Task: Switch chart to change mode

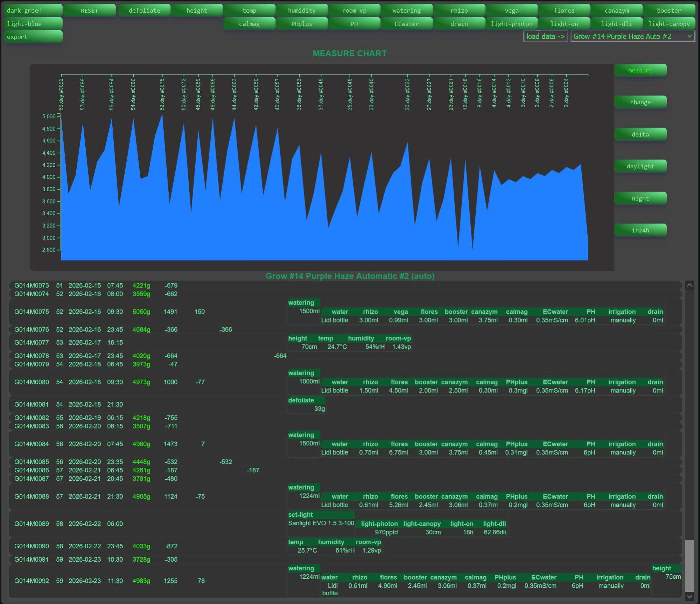Action: click(640, 102)
